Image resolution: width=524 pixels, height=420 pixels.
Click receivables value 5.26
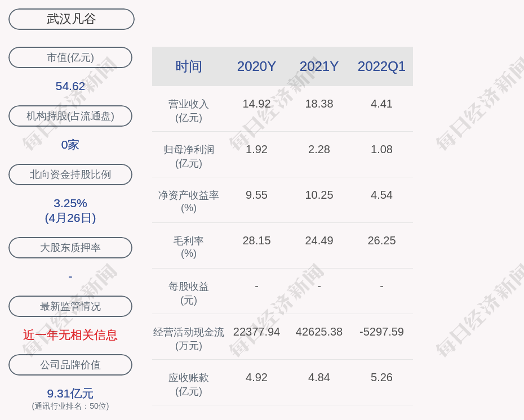381,377
